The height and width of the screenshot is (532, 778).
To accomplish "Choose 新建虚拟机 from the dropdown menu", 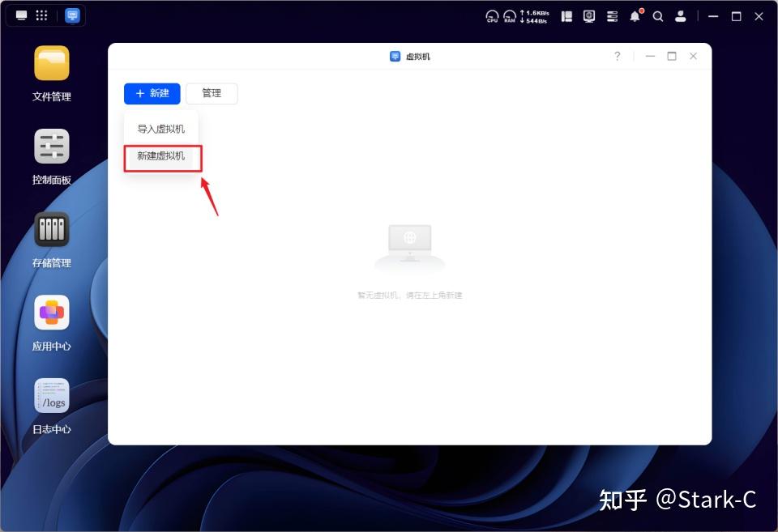I will pos(160,155).
